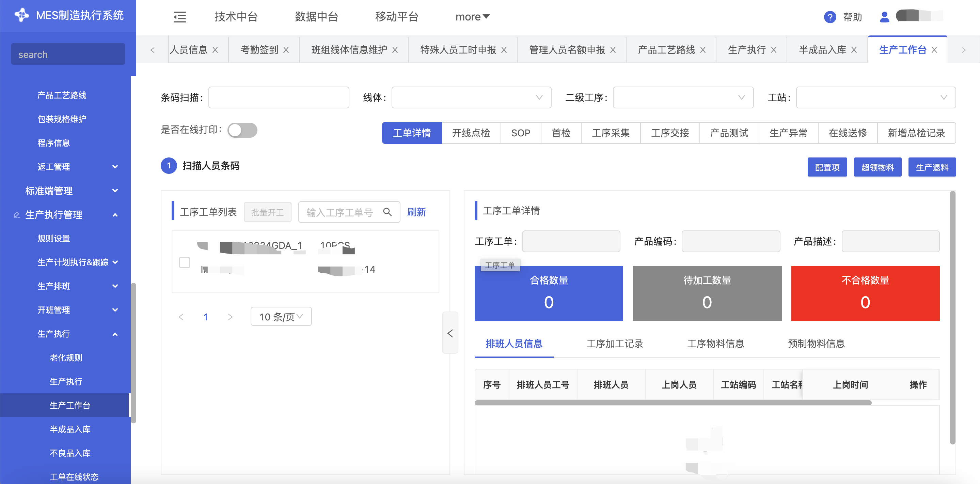The width and height of the screenshot is (980, 484).
Task: Click the MES logo icon
Action: tap(21, 15)
